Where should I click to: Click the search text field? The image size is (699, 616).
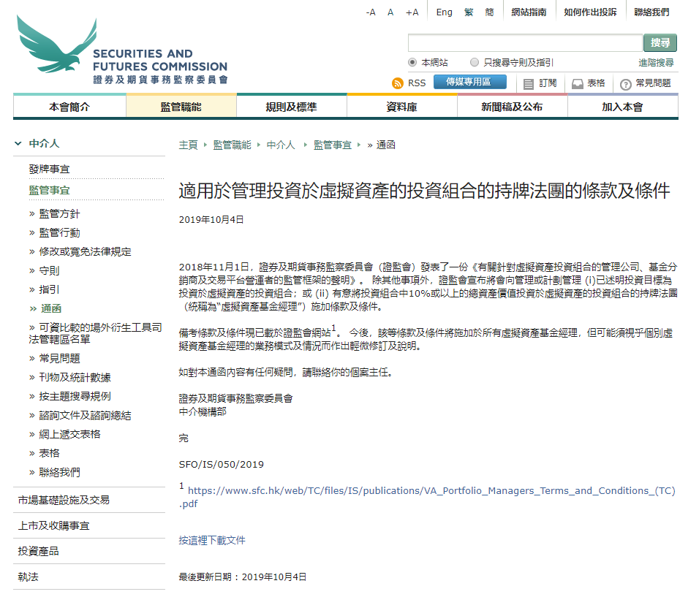click(525, 43)
